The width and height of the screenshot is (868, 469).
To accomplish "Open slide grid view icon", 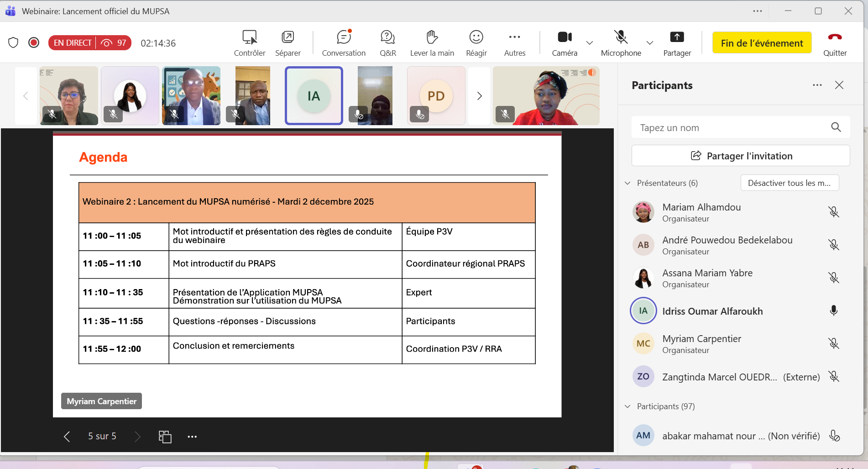I will [x=165, y=437].
